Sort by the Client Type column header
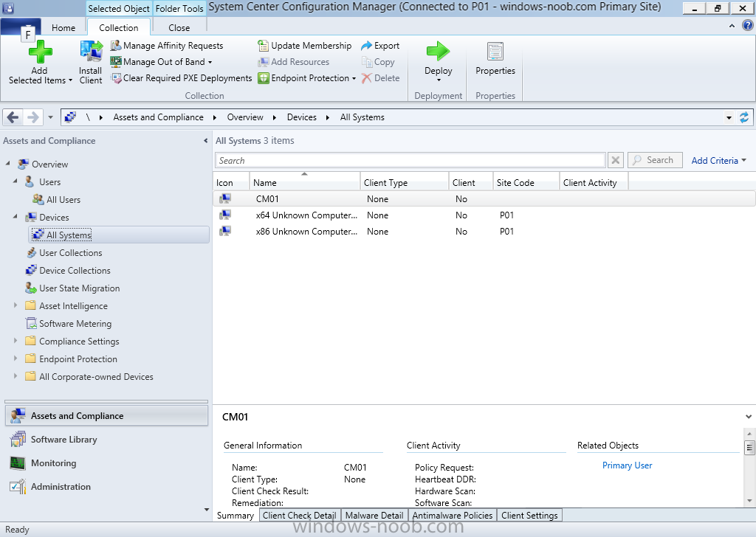 pyautogui.click(x=404, y=182)
